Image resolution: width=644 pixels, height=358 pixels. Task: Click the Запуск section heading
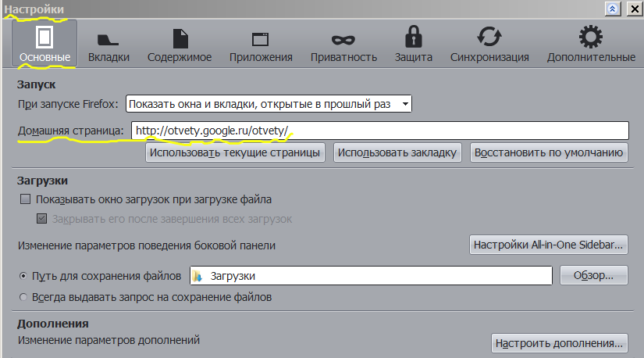tap(36, 84)
